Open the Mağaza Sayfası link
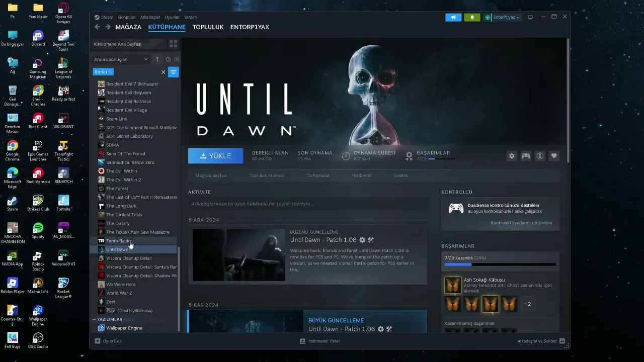Image resolution: width=644 pixels, height=362 pixels. (211, 175)
